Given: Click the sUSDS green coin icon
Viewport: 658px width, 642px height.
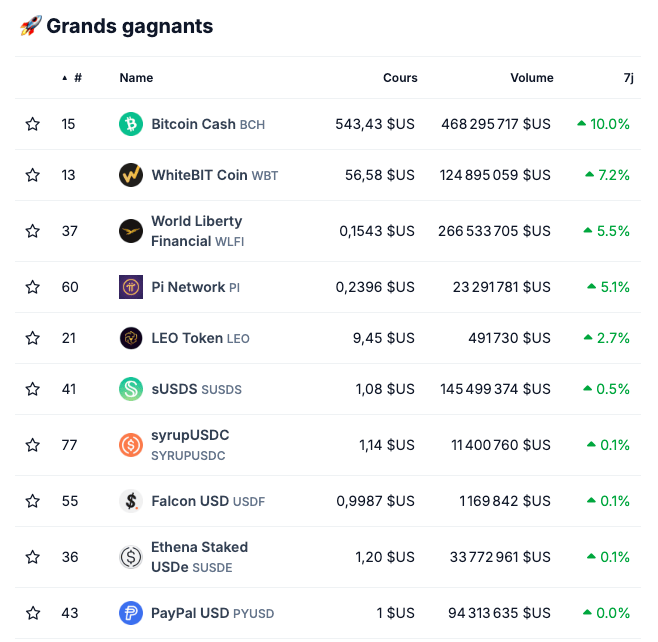Looking at the screenshot, I should point(131,389).
